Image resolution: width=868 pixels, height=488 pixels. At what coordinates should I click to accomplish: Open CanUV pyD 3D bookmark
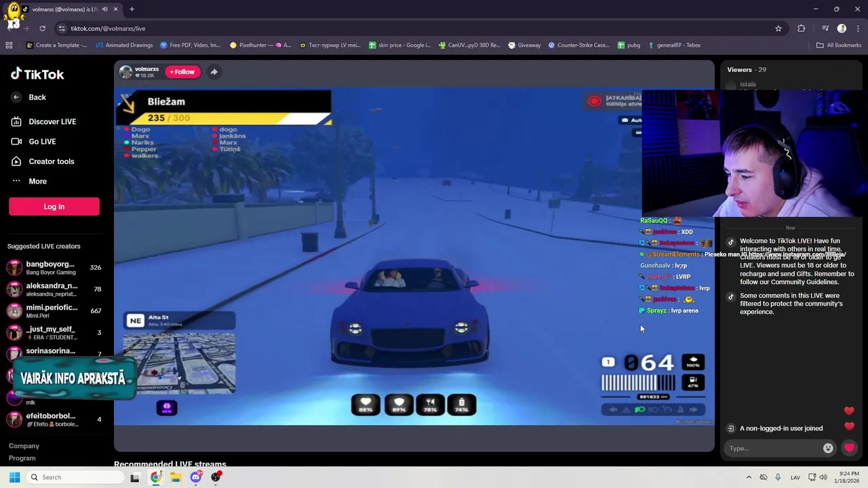coord(469,45)
